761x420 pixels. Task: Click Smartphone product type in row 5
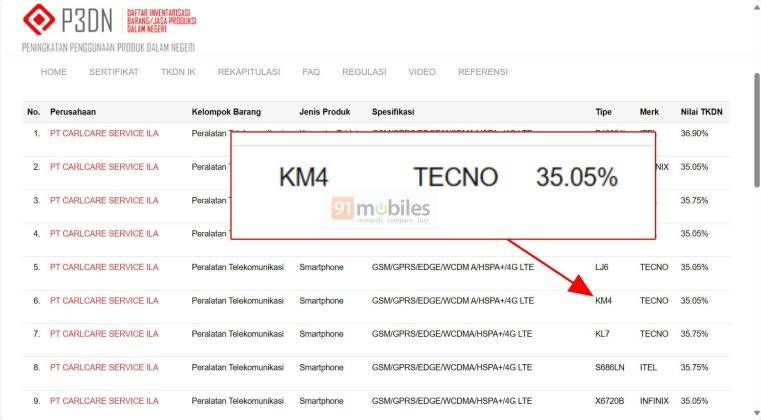[321, 267]
